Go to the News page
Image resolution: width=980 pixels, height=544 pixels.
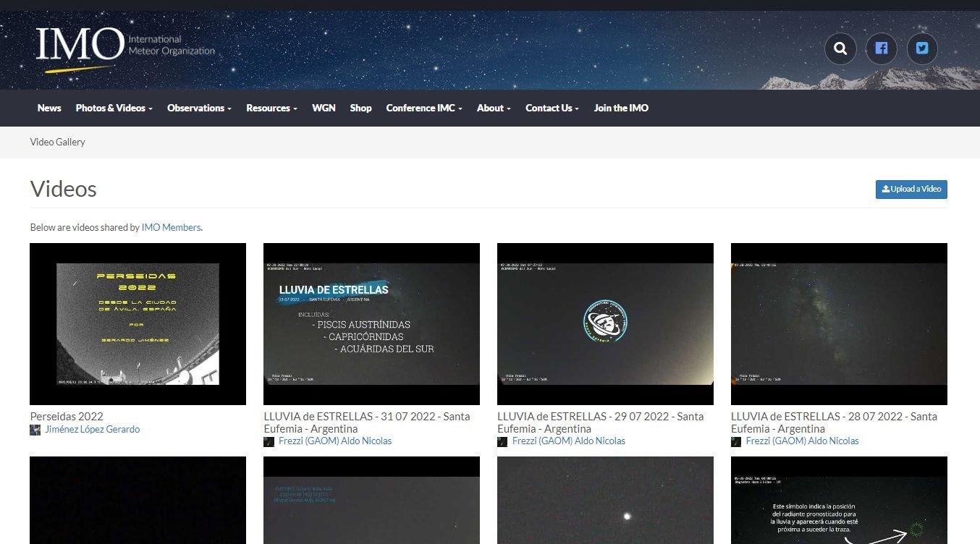[x=49, y=108]
